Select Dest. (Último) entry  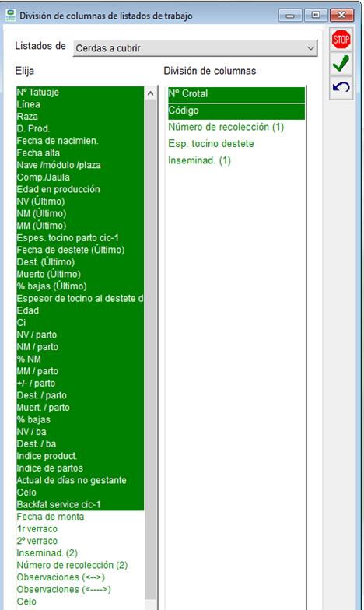(80, 261)
